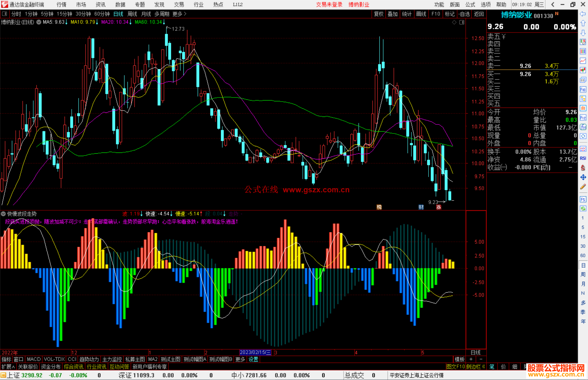This screenshot has height=380, width=588.
Task: Select the MACD indicator tab
Action: click(x=34, y=359)
